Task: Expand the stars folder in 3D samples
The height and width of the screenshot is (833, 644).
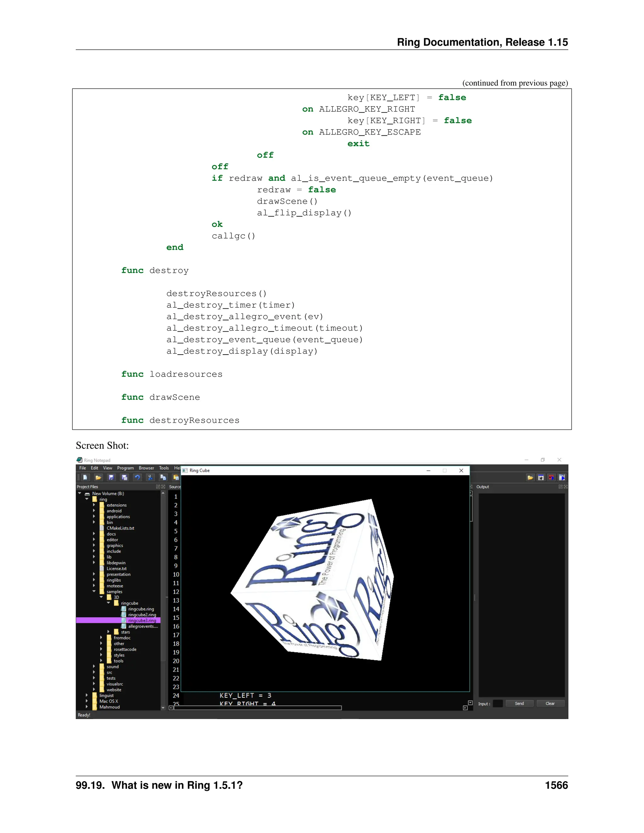Action: tap(108, 632)
